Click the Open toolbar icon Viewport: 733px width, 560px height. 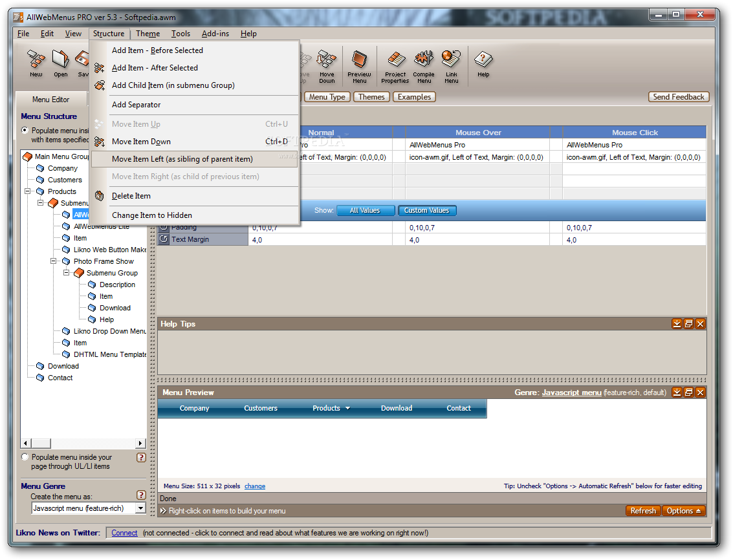(x=60, y=63)
